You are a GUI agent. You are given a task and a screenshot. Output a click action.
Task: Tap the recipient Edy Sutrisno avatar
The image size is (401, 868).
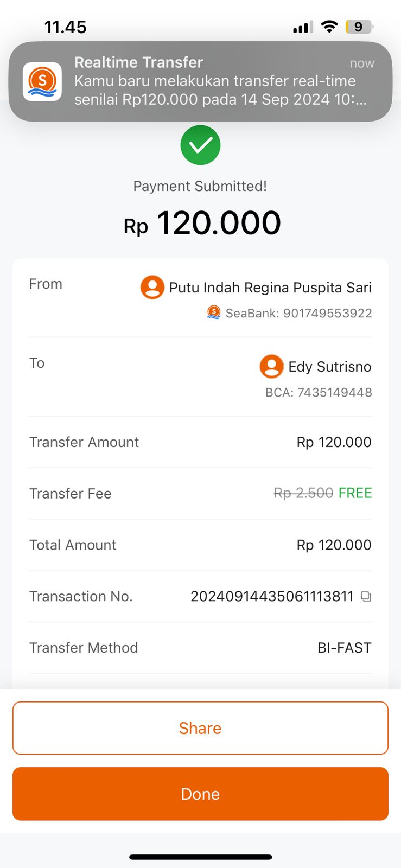272,366
